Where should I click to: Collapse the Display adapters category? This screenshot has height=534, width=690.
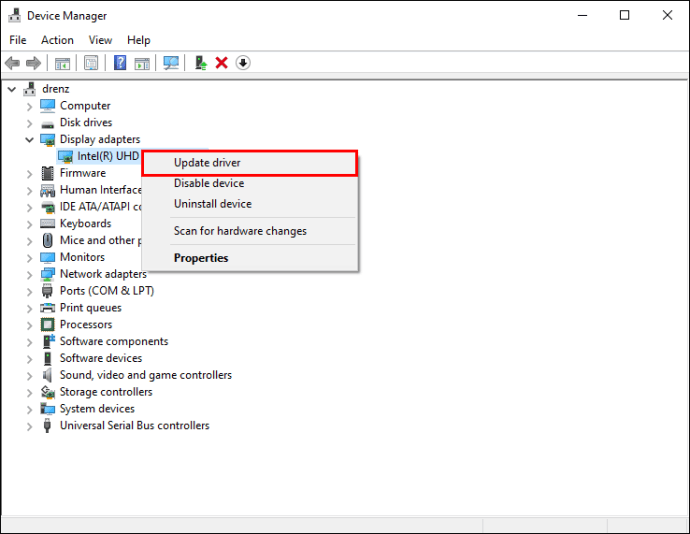pyautogui.click(x=29, y=140)
